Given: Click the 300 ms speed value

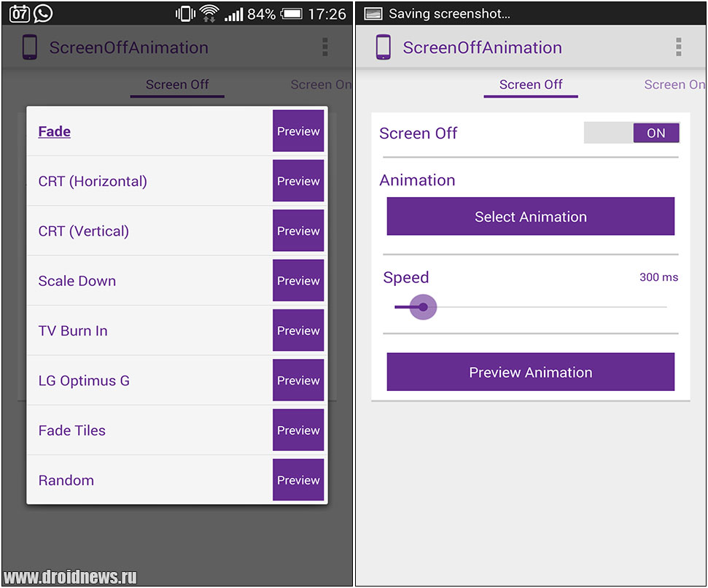Looking at the screenshot, I should [659, 276].
